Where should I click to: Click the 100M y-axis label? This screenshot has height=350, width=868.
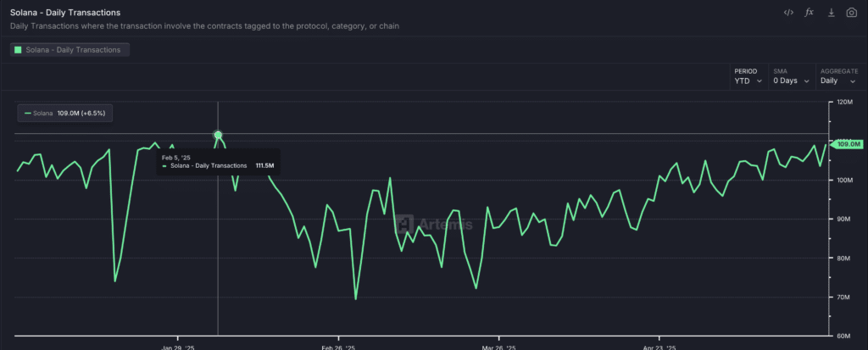[x=845, y=180]
